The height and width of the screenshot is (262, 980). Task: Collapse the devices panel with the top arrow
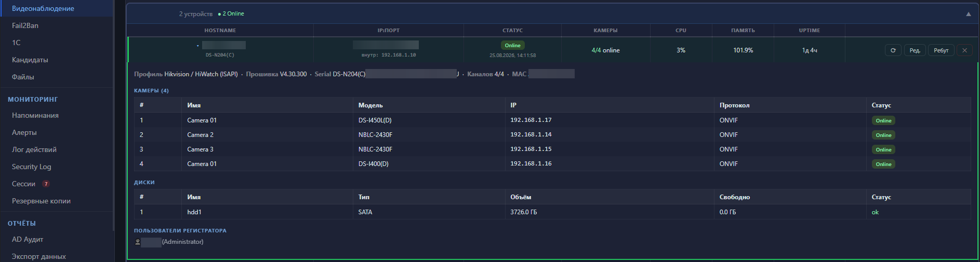969,14
